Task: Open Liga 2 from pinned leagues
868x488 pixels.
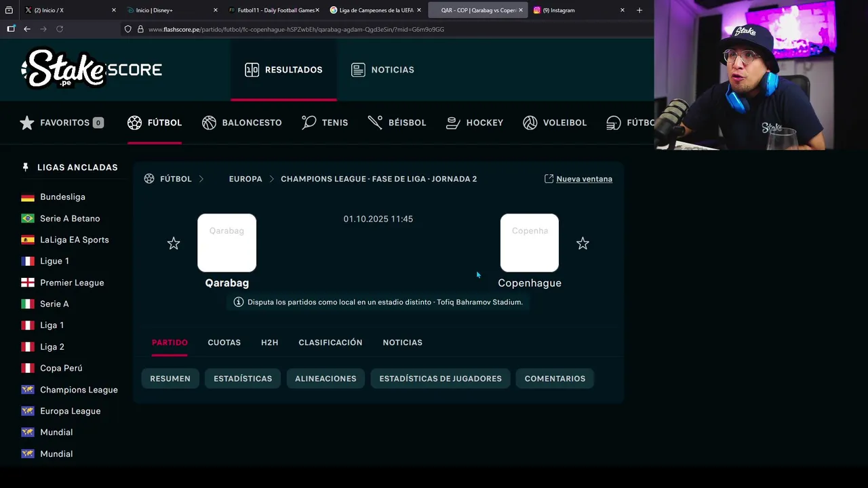Action: pyautogui.click(x=52, y=347)
